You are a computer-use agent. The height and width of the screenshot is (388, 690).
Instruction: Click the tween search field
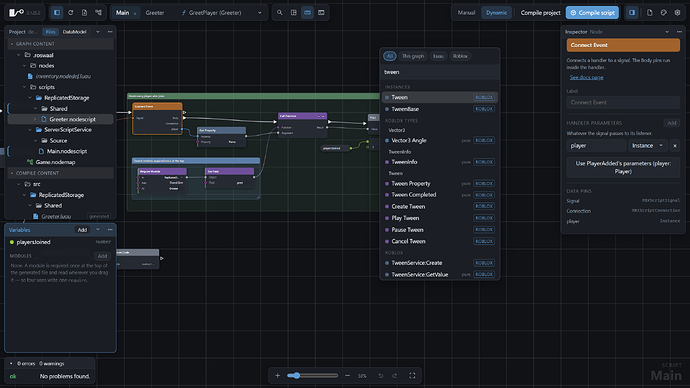tap(440, 72)
